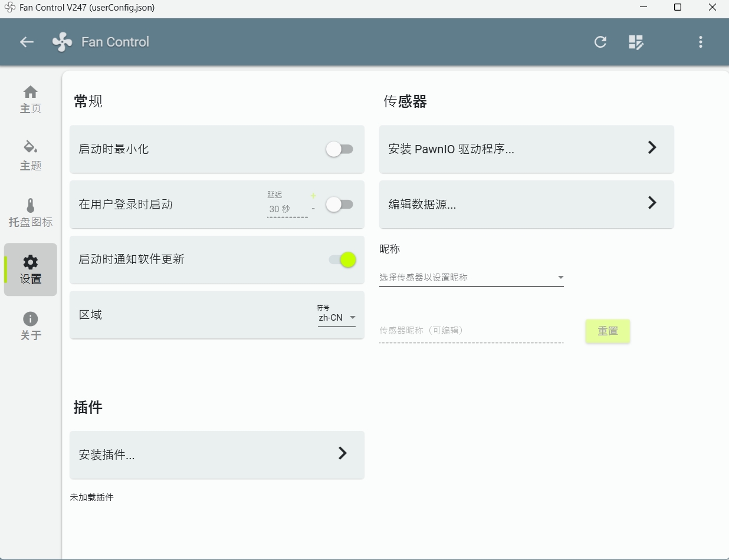Viewport: 729px width, 560px height.
Task: Open the 关于 (About) page
Action: (x=31, y=325)
